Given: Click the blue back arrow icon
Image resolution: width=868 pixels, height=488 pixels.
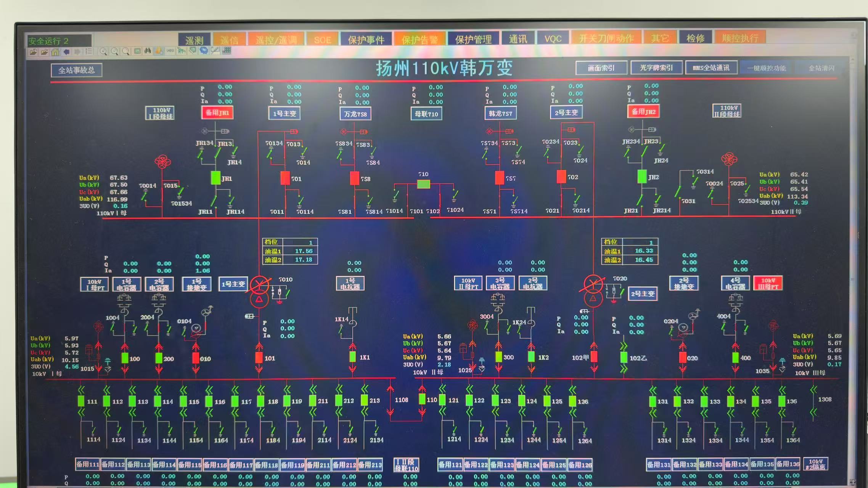Looking at the screenshot, I should 66,52.
